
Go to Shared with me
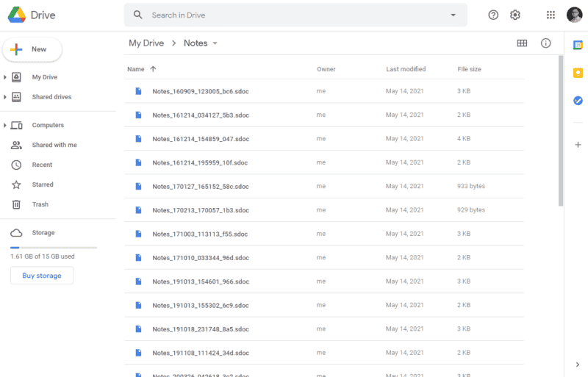54,145
